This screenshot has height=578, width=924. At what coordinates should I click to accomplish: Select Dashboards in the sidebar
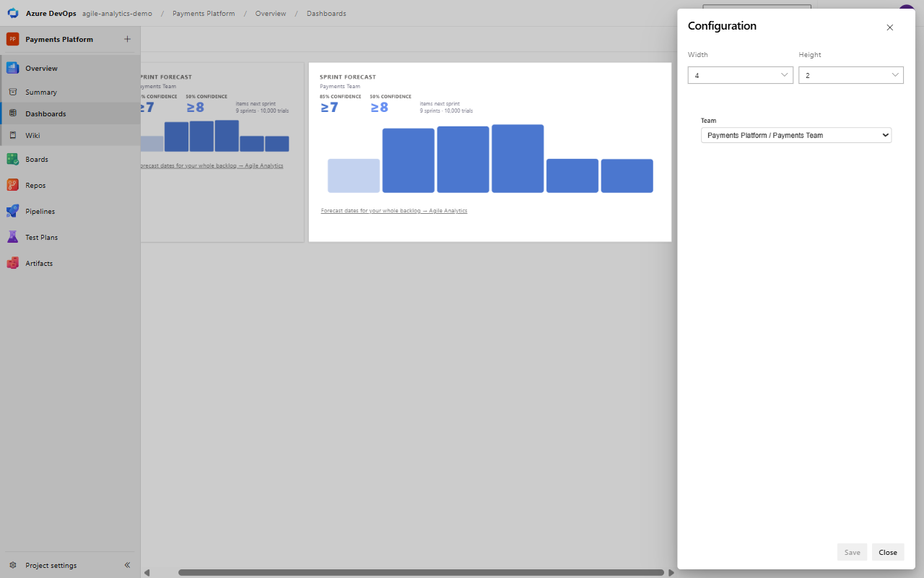tap(70, 113)
